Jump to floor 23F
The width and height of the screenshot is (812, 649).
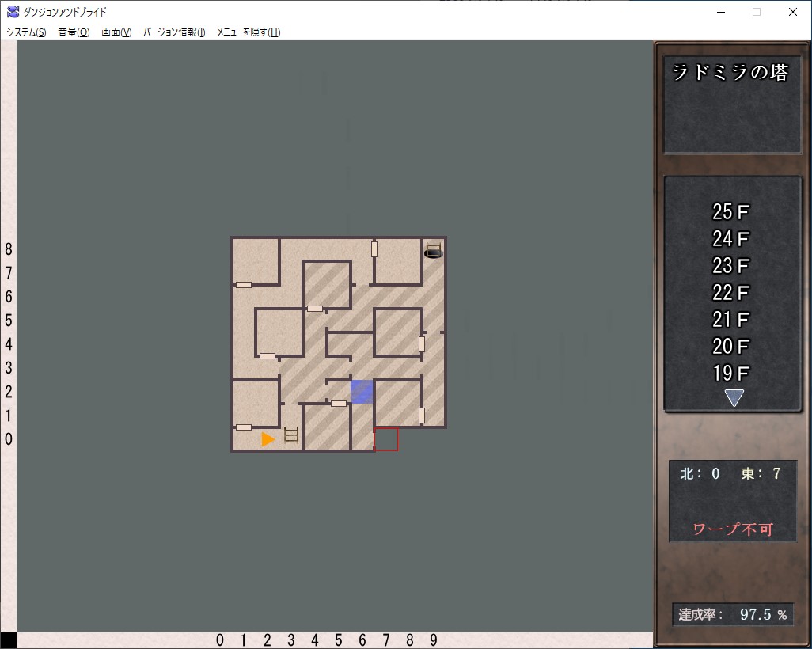pos(730,266)
